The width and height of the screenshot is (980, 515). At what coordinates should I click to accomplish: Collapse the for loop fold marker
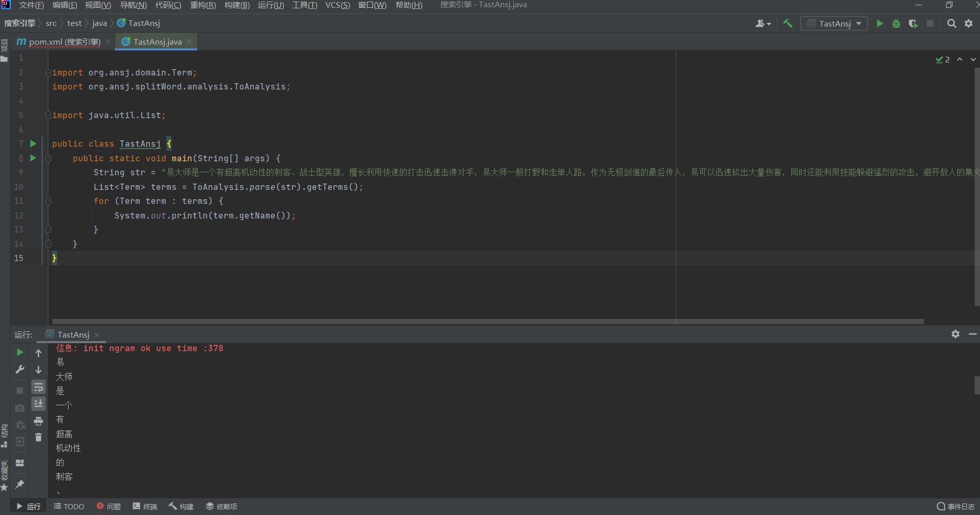48,201
